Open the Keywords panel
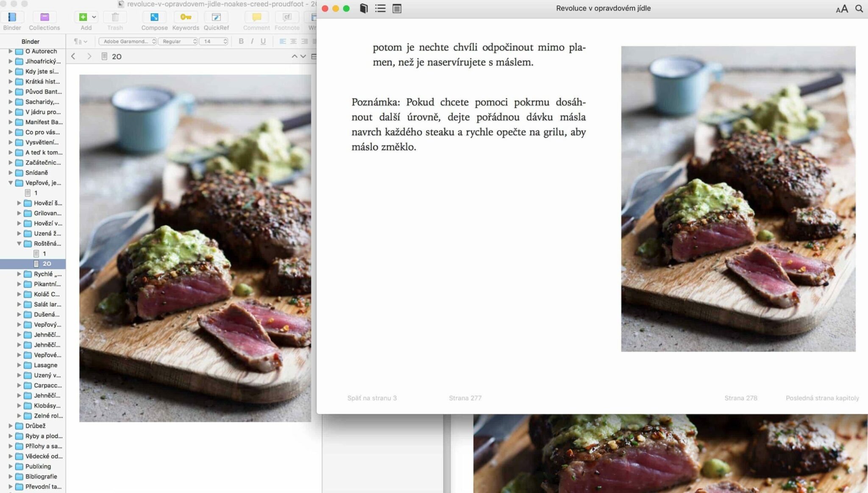868x493 pixels. [x=186, y=17]
